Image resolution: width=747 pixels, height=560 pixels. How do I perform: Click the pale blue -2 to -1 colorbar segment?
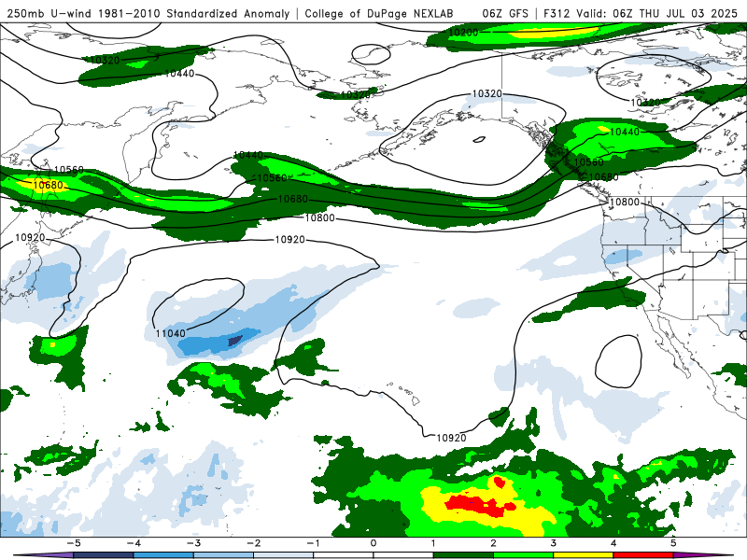point(284,555)
